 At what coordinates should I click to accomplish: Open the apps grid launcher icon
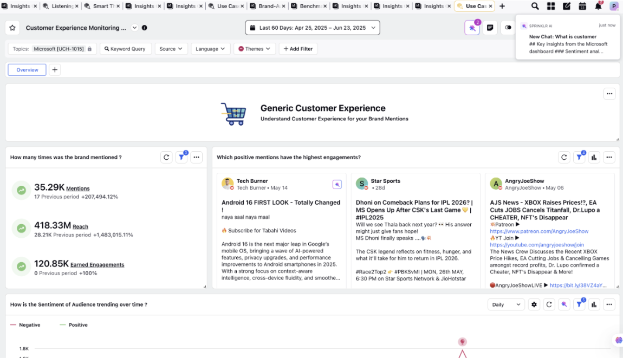551,6
